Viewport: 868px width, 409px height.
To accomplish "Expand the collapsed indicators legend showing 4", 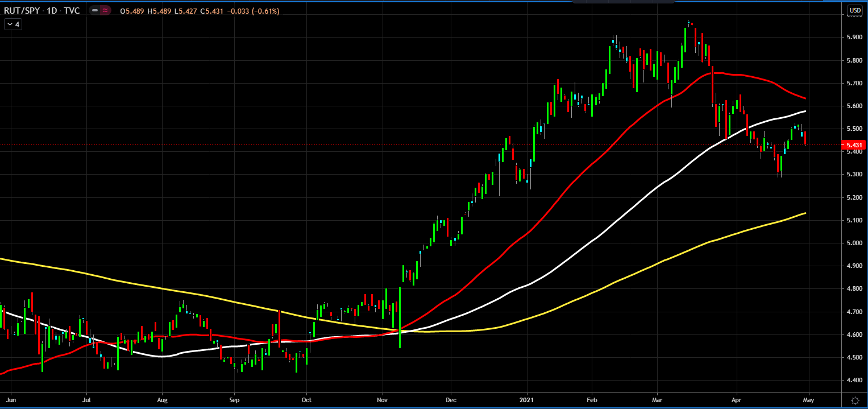I will click(13, 24).
